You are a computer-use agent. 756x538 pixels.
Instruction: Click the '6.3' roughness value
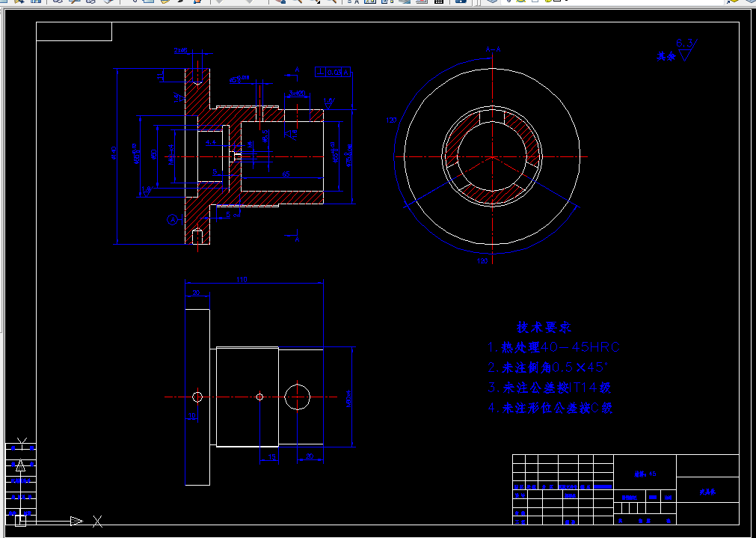pyautogui.click(x=684, y=43)
